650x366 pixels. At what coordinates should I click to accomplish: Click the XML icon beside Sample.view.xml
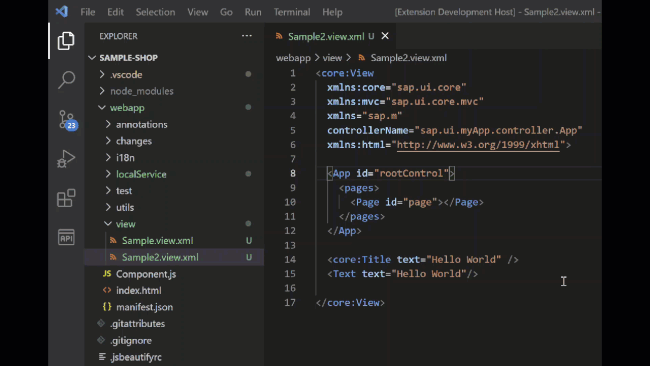(x=113, y=240)
